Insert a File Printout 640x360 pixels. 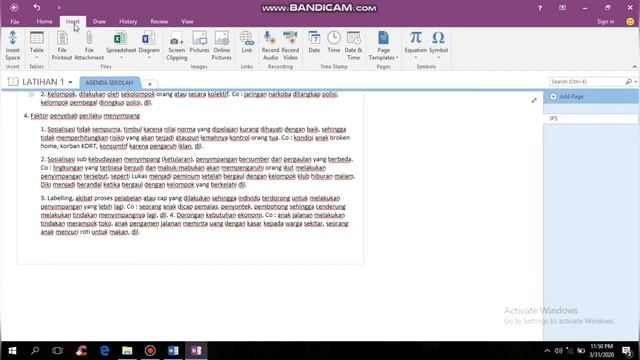62,45
